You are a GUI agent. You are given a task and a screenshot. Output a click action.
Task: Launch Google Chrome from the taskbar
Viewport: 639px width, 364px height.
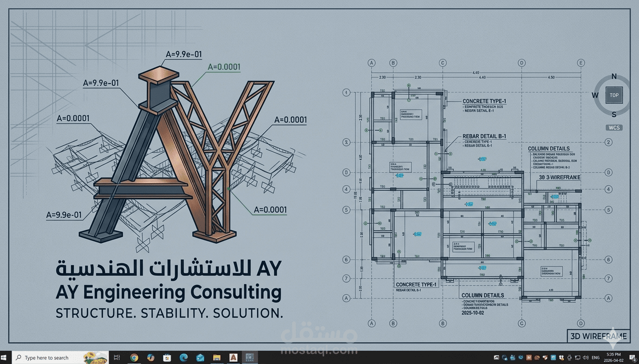pyautogui.click(x=134, y=357)
